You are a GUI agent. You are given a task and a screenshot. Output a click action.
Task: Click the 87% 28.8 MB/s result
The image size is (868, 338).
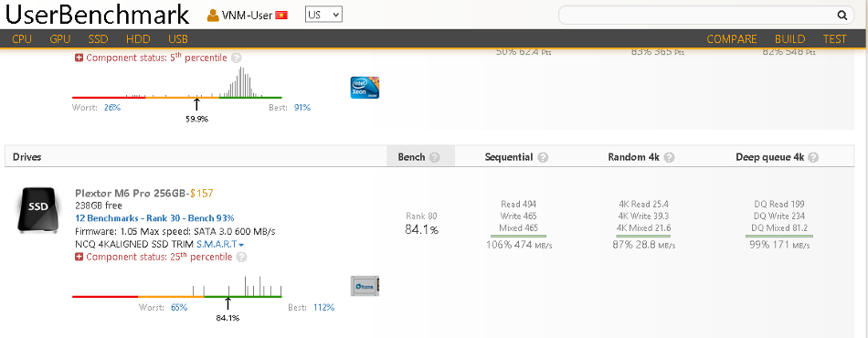point(644,244)
